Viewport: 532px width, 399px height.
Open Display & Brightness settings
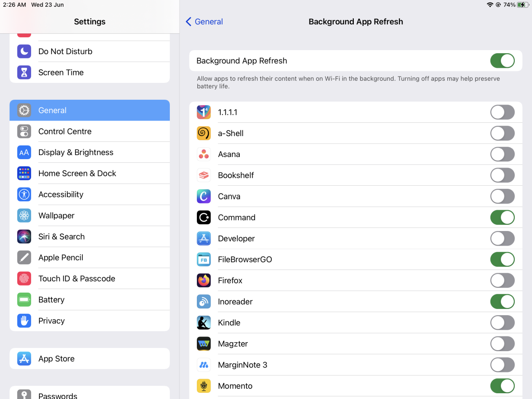[x=90, y=153]
